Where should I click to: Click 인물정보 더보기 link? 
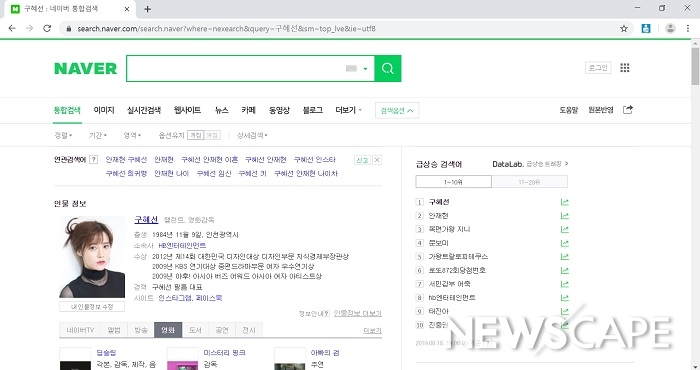coord(358,313)
